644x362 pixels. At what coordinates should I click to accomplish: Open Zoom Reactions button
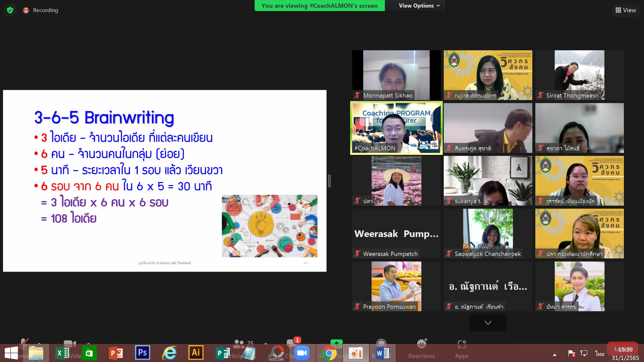point(421,349)
